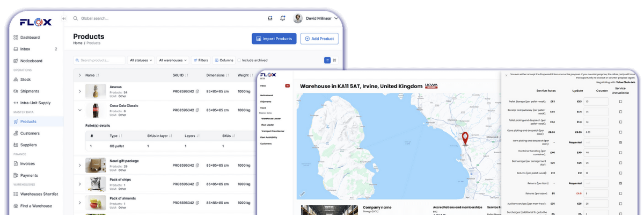Expand all rows using the header chevron
Screen dimensions: 644x215
[80, 75]
